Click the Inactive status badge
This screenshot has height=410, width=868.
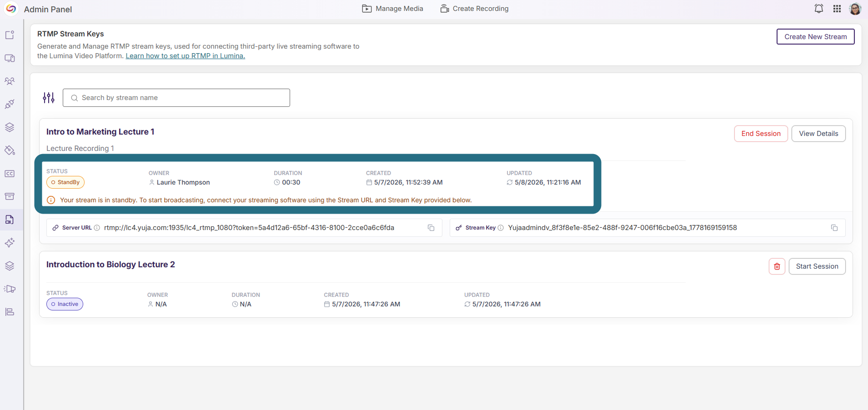tap(65, 304)
